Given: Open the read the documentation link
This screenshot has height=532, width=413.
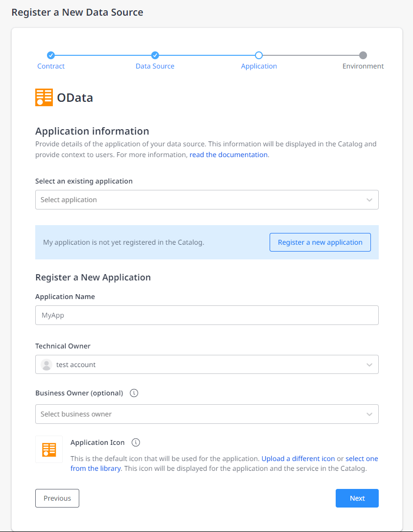Looking at the screenshot, I should (229, 155).
